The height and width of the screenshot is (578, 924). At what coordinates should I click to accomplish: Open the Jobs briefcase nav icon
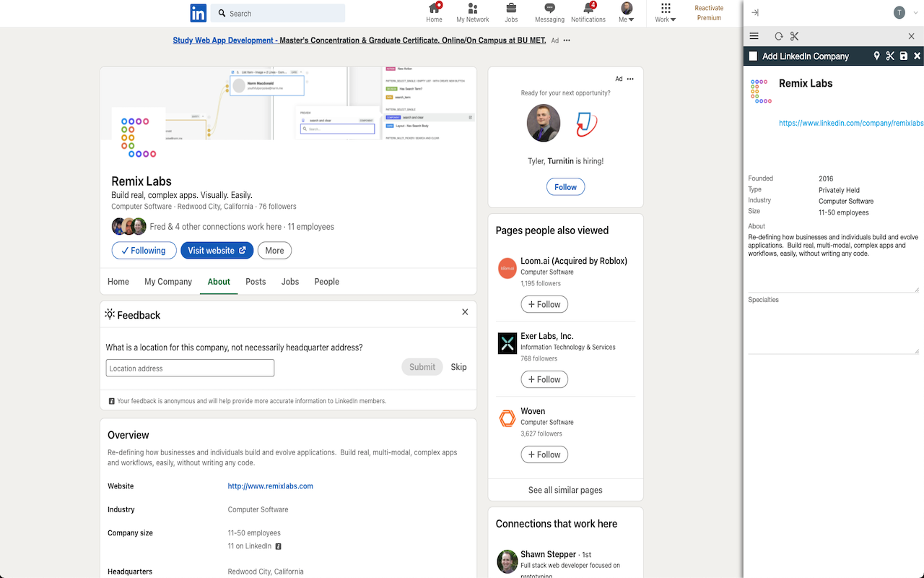click(x=511, y=13)
